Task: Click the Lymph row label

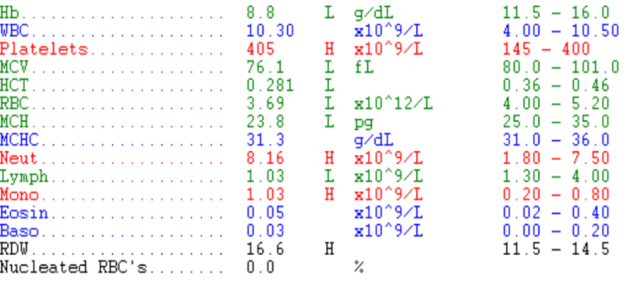Action: pyautogui.click(x=24, y=177)
